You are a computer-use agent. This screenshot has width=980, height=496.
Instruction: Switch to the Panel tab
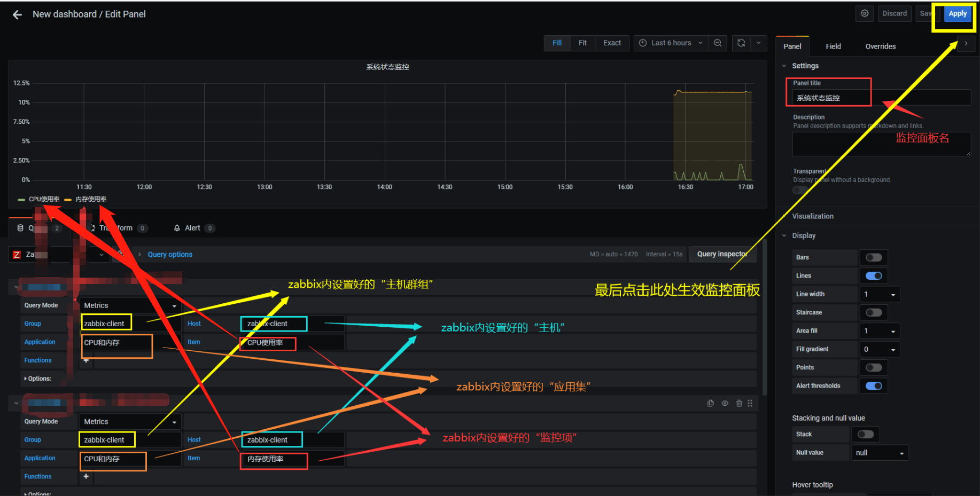(792, 46)
